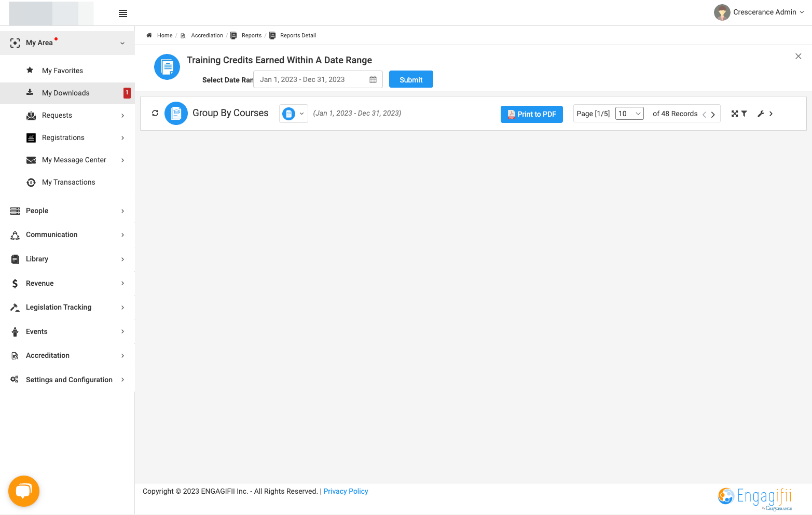Viewport: 812px width, 515px height.
Task: Expand the Communication menu
Action: point(67,234)
